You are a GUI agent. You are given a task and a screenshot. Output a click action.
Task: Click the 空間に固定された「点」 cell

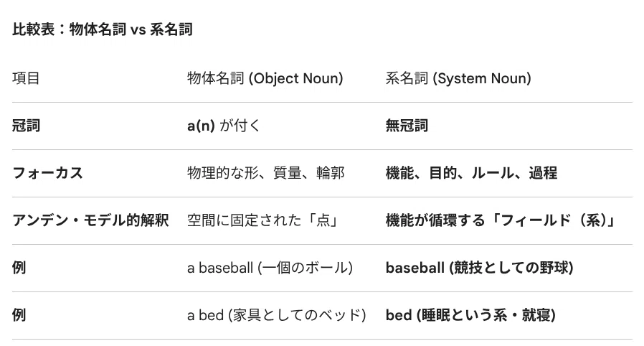(x=263, y=220)
